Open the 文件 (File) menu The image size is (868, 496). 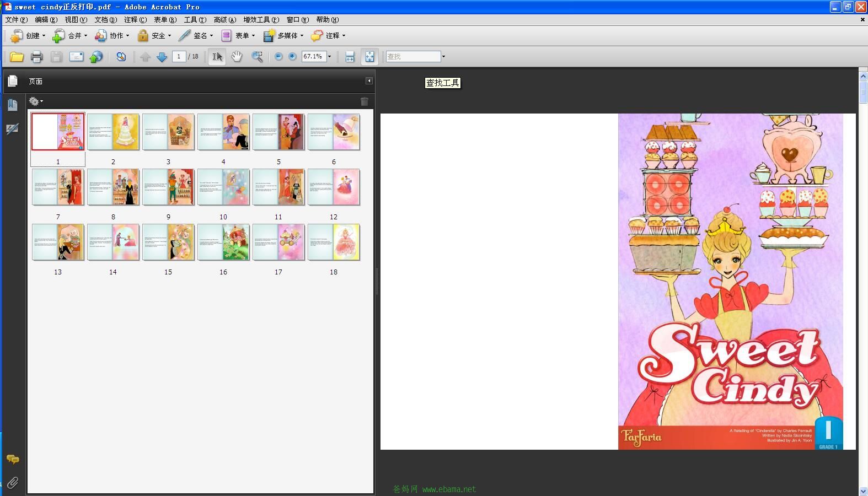16,20
